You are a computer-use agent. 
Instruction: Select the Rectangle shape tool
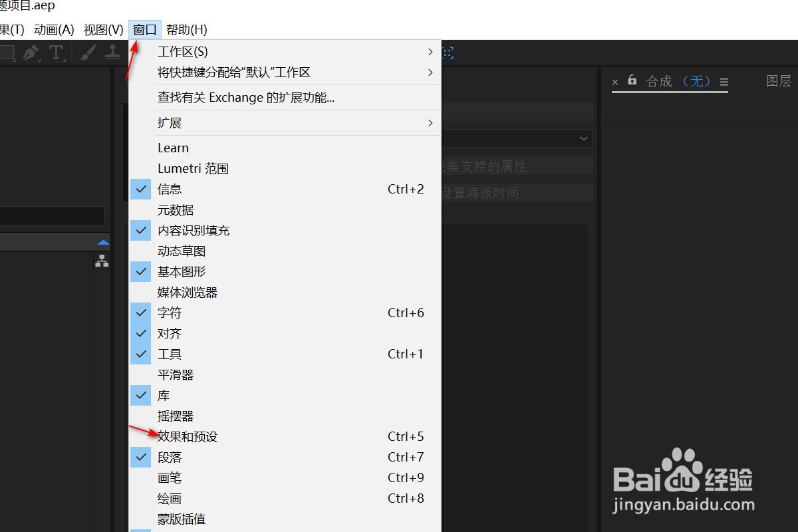click(x=7, y=53)
